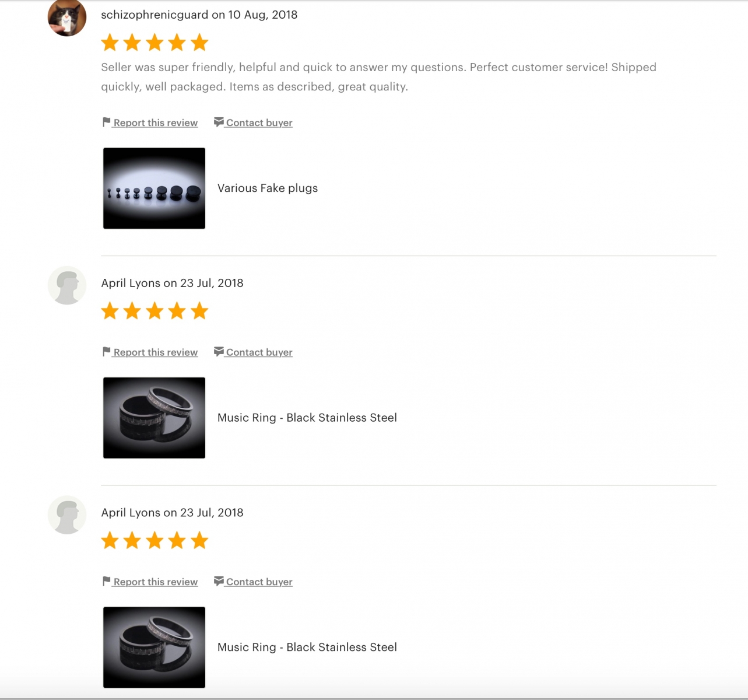Click second April Lyons default avatar
Viewport: 748px width, 700px height.
click(67, 515)
